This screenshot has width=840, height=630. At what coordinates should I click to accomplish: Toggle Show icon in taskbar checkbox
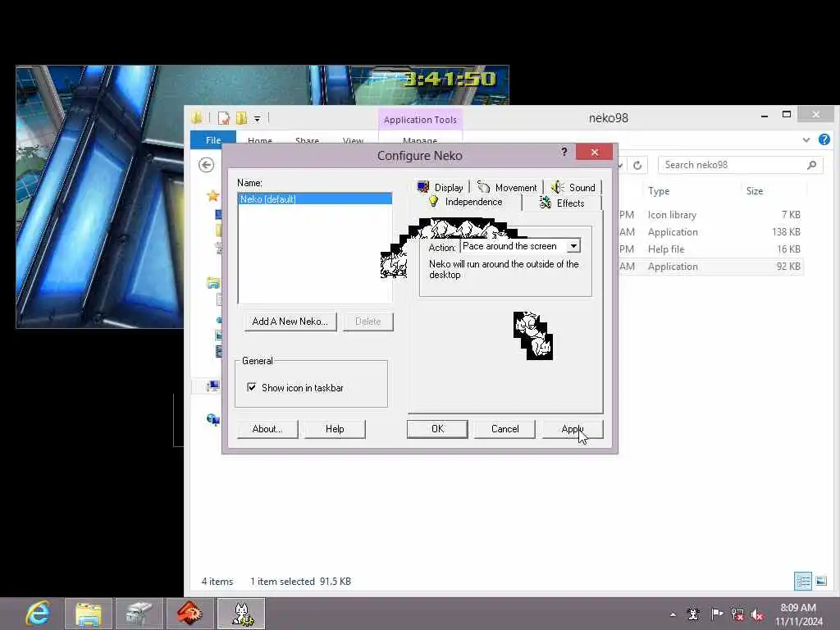(x=251, y=387)
